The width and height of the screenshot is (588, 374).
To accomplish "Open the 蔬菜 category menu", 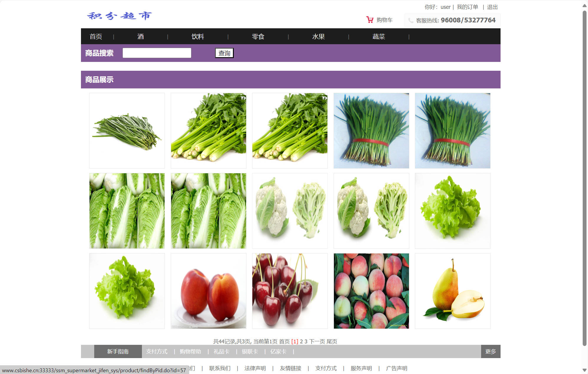I will [x=378, y=37].
